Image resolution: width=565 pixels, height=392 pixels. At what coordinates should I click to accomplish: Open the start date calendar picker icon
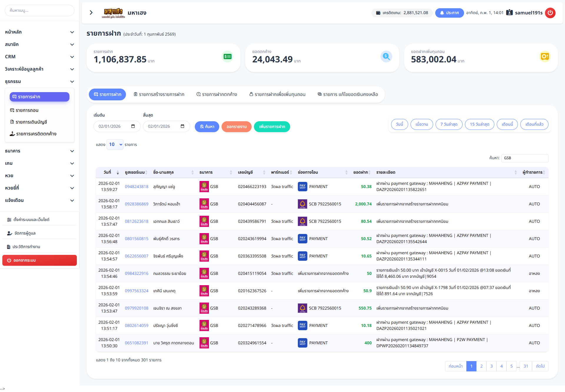click(x=133, y=126)
